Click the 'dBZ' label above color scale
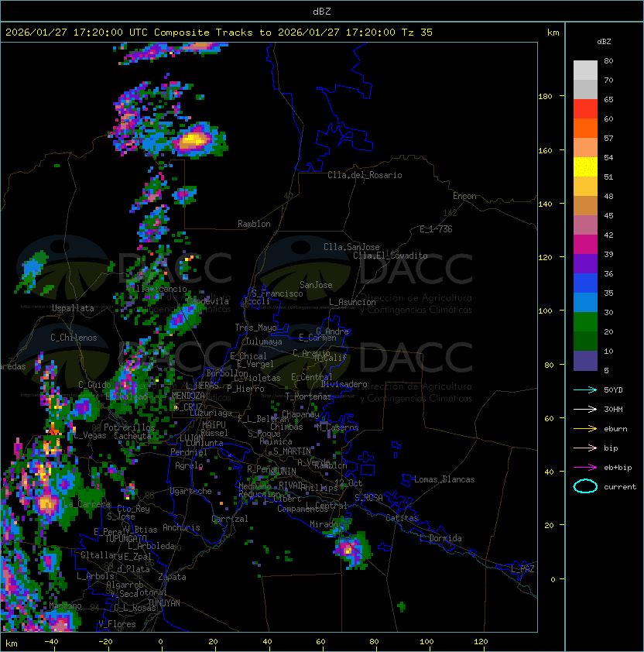The width and height of the screenshot is (644, 652). [604, 42]
